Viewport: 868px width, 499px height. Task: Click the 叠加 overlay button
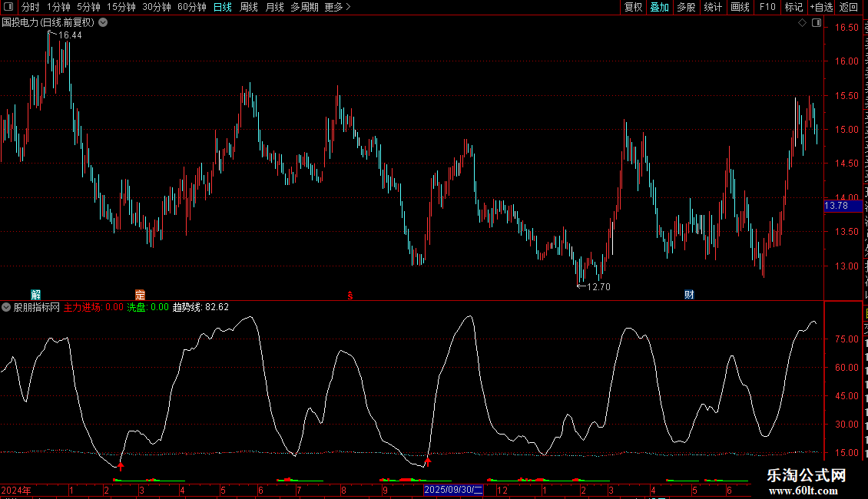659,7
